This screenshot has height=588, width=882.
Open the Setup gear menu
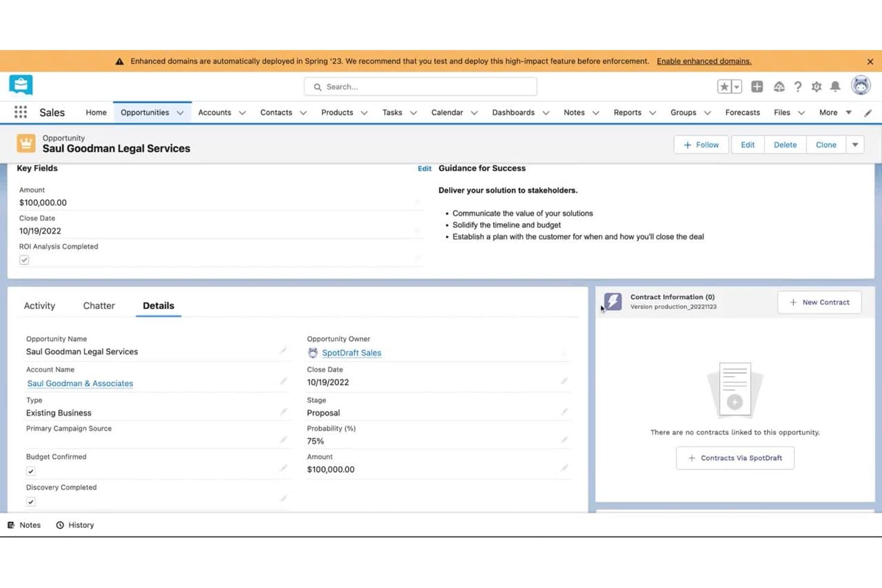(x=816, y=86)
